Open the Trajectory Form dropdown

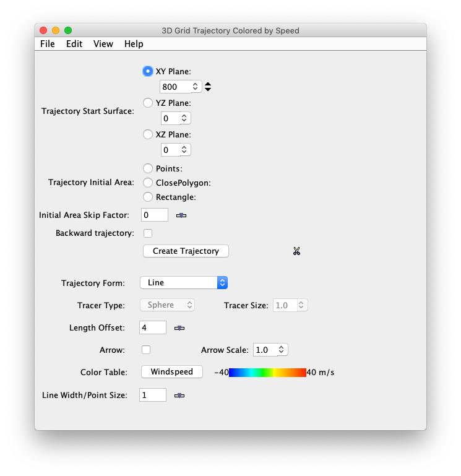pyautogui.click(x=184, y=282)
